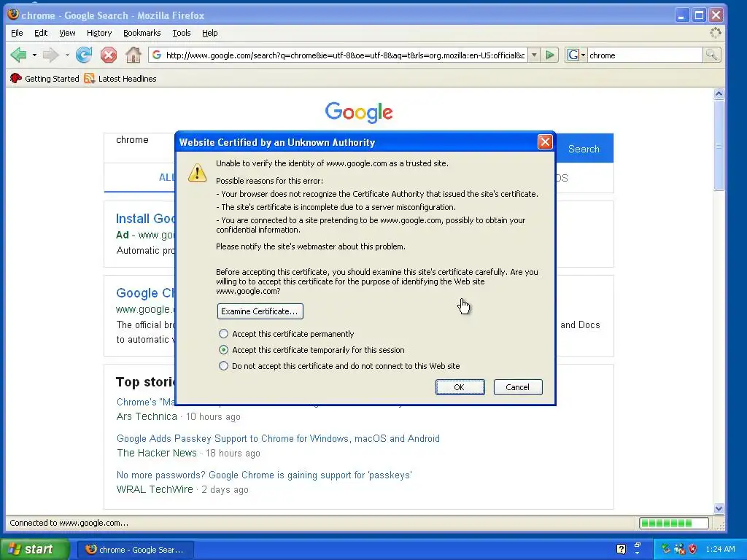Open the View menu

67,33
